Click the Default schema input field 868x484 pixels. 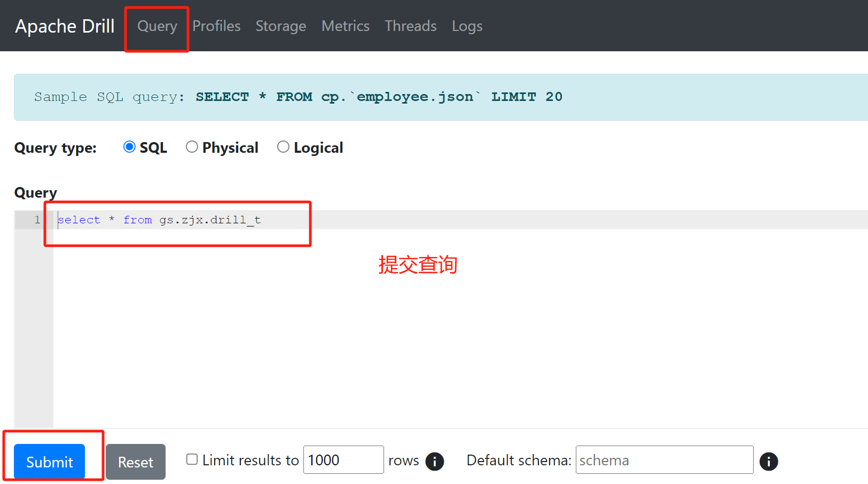click(x=664, y=459)
